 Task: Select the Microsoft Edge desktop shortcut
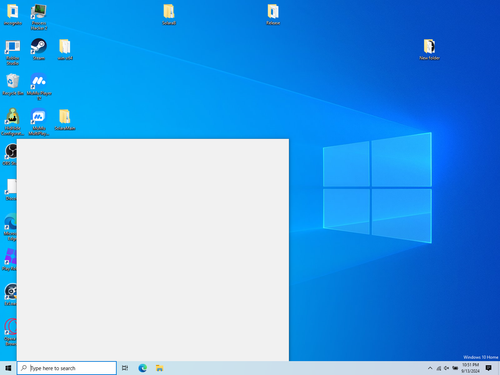[x=10, y=227]
